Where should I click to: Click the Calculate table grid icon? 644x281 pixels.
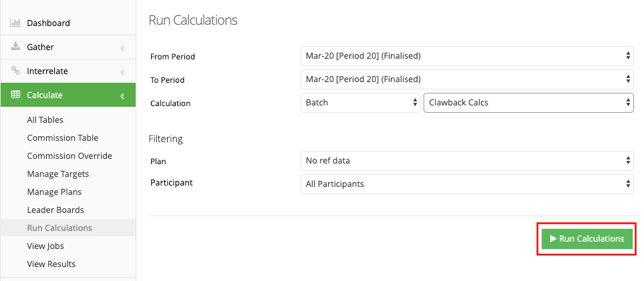click(x=15, y=94)
